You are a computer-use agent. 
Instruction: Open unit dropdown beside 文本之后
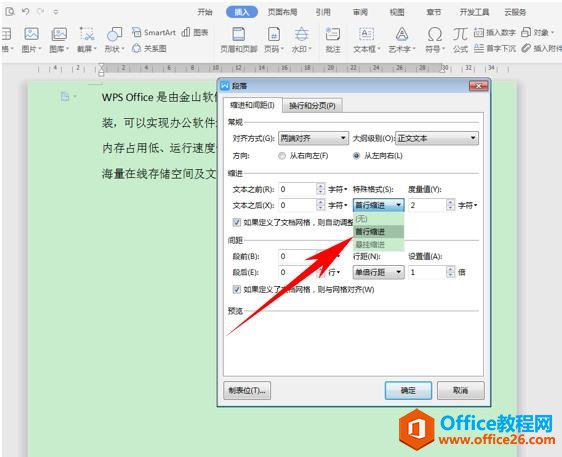coord(338,205)
